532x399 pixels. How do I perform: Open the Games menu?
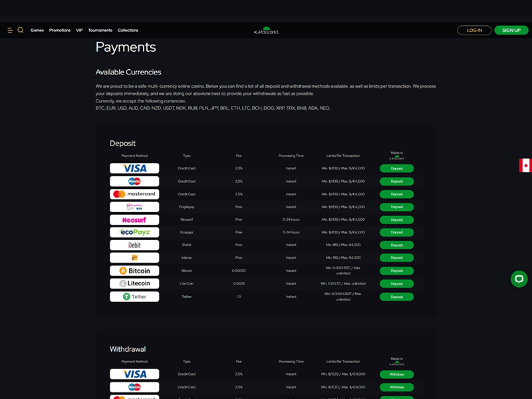[x=37, y=30]
